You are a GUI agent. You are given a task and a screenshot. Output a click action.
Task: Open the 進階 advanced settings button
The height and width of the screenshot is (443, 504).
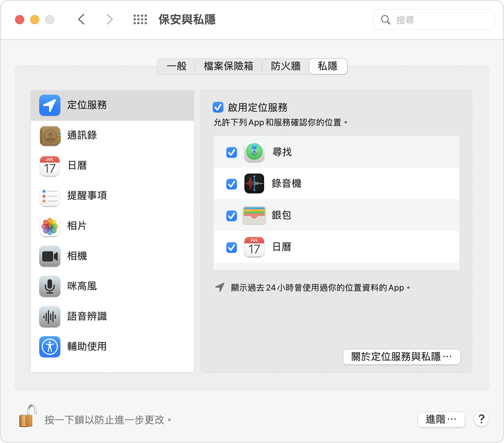pos(441,419)
